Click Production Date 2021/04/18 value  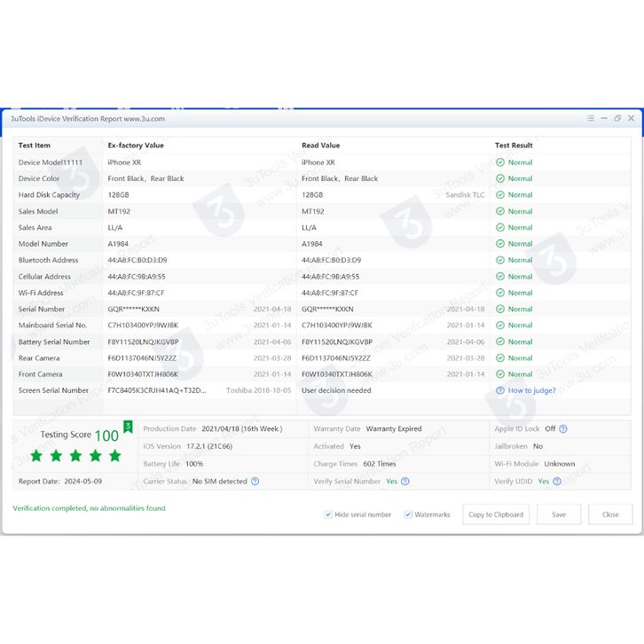click(242, 428)
